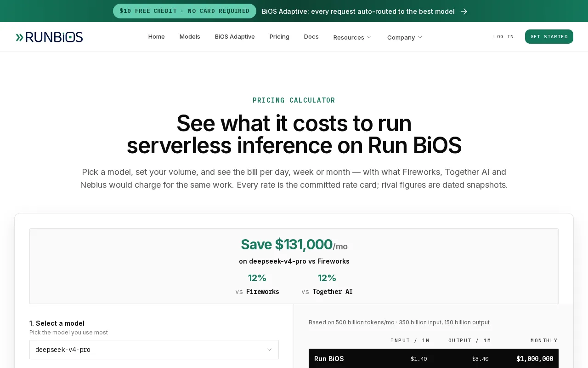Open the deepseek-v4-pro model dropdown

tap(154, 350)
